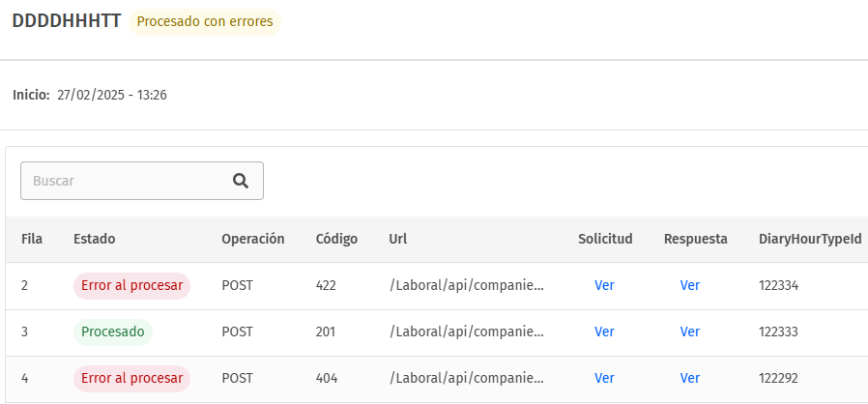Screen dimensions: 868x404
Task: Open Solicitud Ver link for row 3
Action: coord(604,332)
